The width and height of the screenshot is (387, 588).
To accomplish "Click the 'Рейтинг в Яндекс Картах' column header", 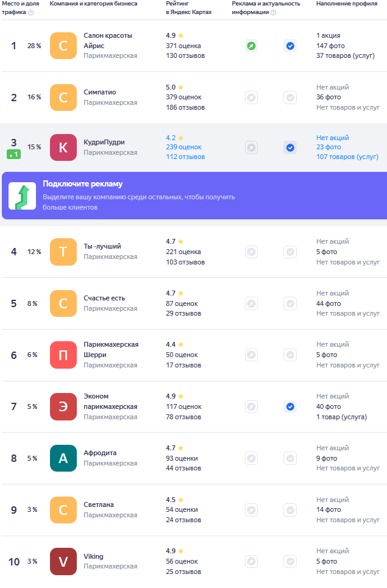I will tap(189, 8).
